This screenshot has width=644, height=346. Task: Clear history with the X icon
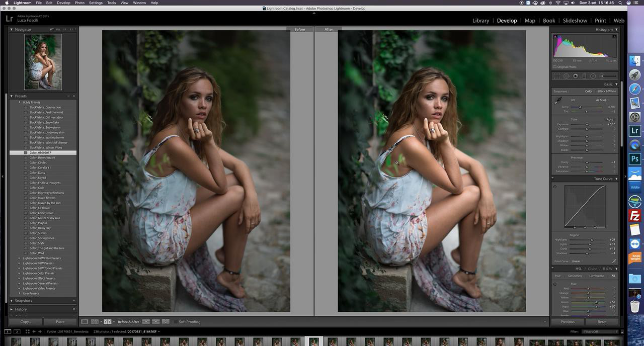pos(74,309)
